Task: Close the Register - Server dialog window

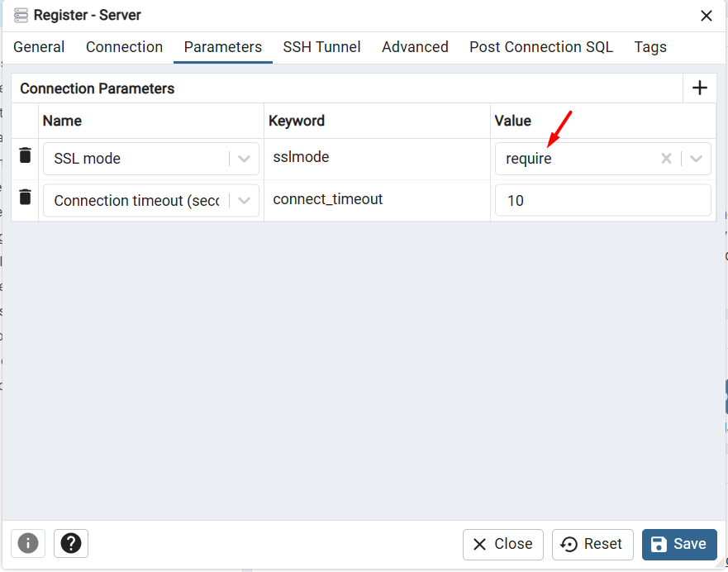Action: 707,16
